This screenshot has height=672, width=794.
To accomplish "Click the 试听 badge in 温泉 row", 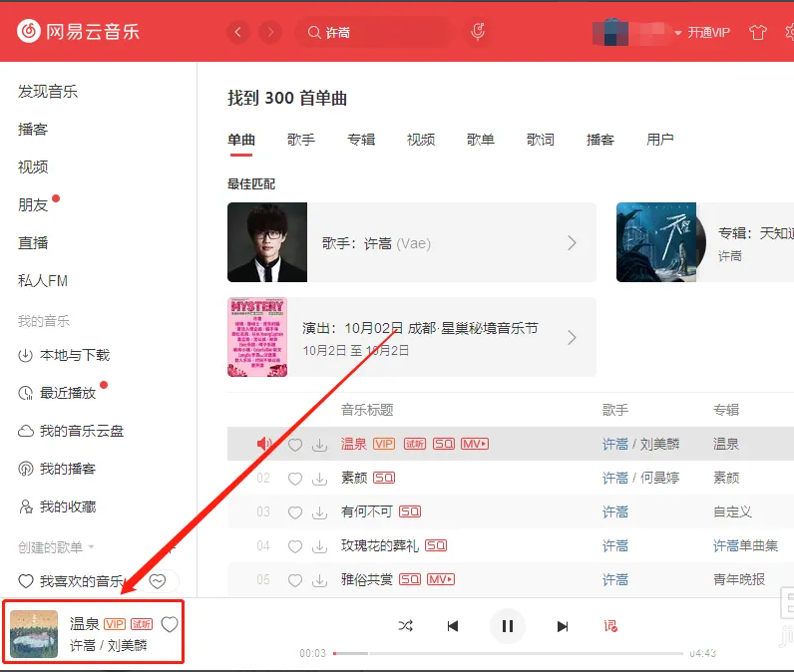I will (x=415, y=444).
